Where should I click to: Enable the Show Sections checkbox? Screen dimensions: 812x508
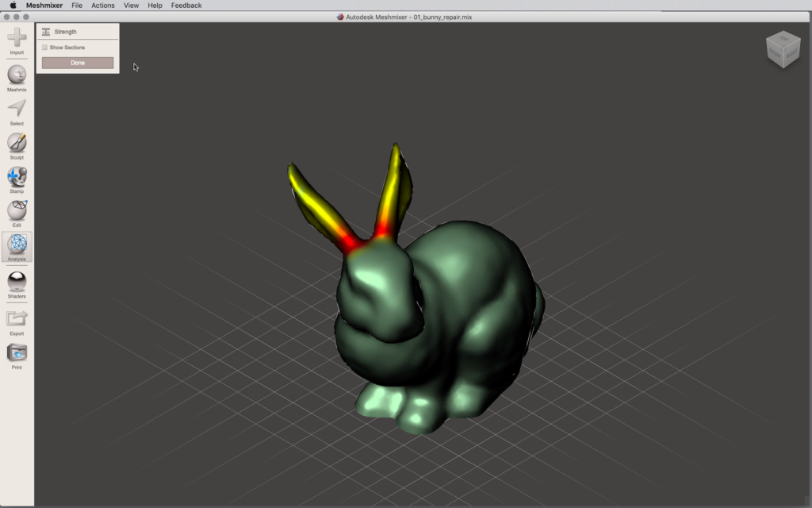[x=44, y=48]
